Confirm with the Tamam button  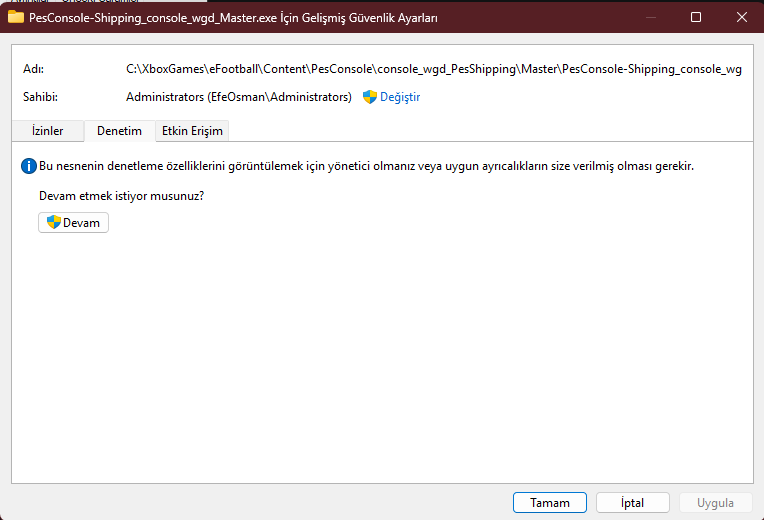point(550,502)
